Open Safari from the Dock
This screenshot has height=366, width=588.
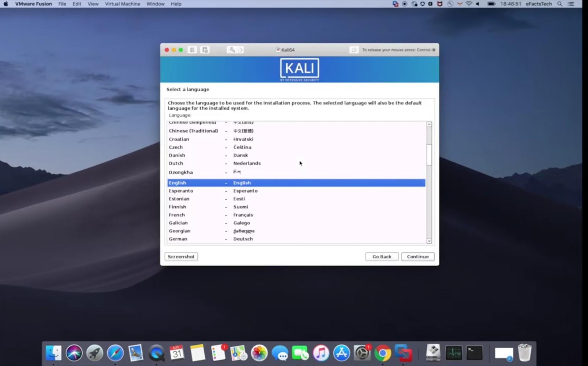pyautogui.click(x=115, y=353)
